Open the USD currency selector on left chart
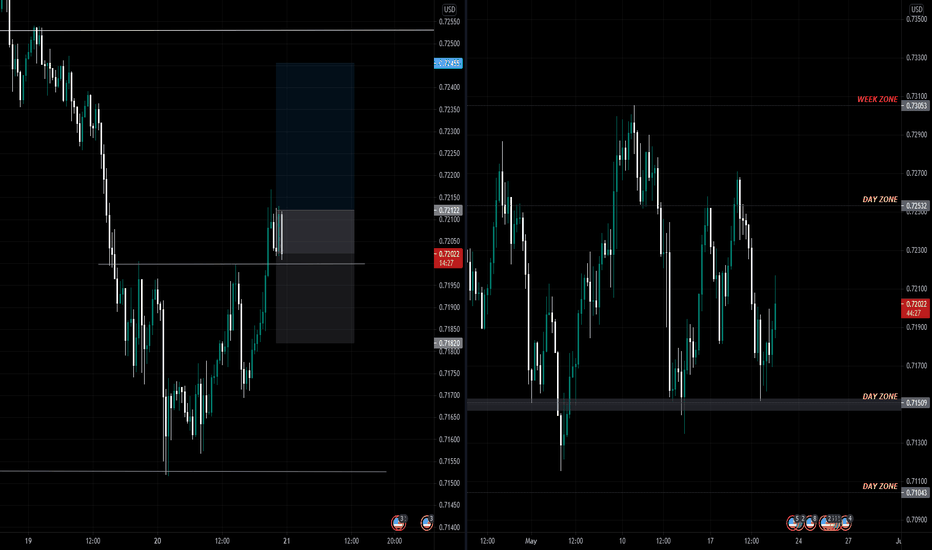Viewport: 932px width, 550px height. pos(449,9)
